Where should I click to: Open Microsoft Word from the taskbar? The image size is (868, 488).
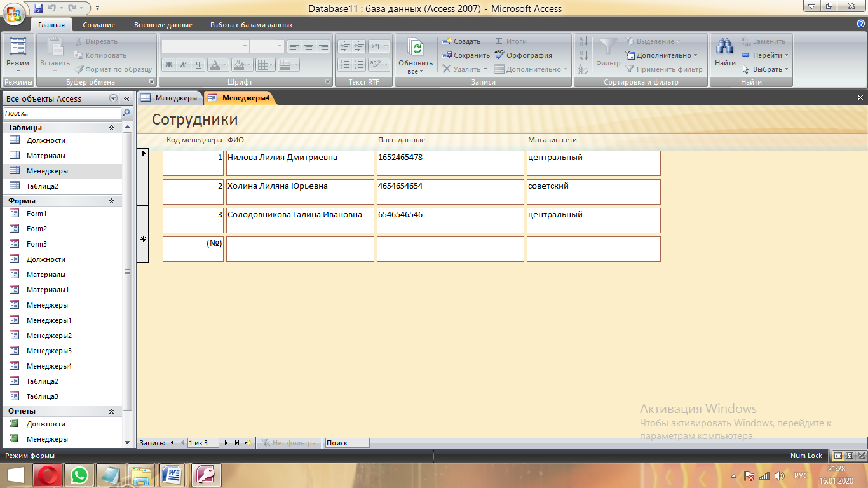pyautogui.click(x=172, y=475)
